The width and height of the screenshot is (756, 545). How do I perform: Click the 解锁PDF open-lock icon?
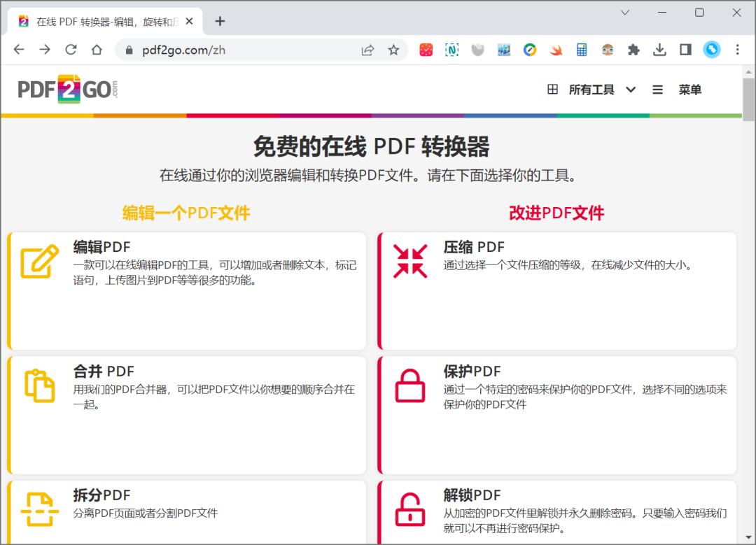[409, 509]
